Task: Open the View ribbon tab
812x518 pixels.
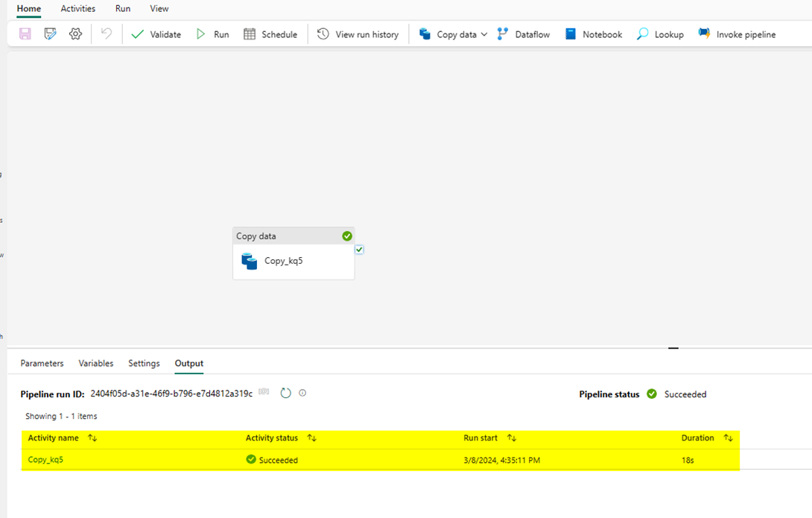Action: pos(159,9)
